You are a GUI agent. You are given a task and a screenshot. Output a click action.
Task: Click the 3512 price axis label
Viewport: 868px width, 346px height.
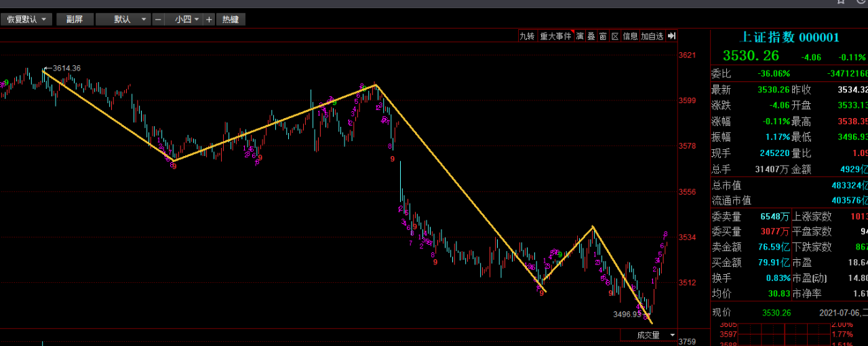pyautogui.click(x=688, y=283)
